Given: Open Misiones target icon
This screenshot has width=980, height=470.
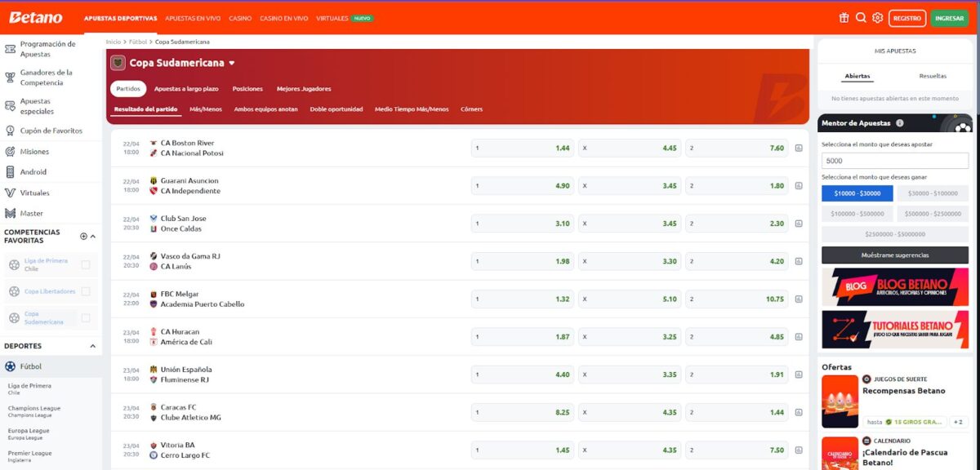Looking at the screenshot, I should 11,152.
